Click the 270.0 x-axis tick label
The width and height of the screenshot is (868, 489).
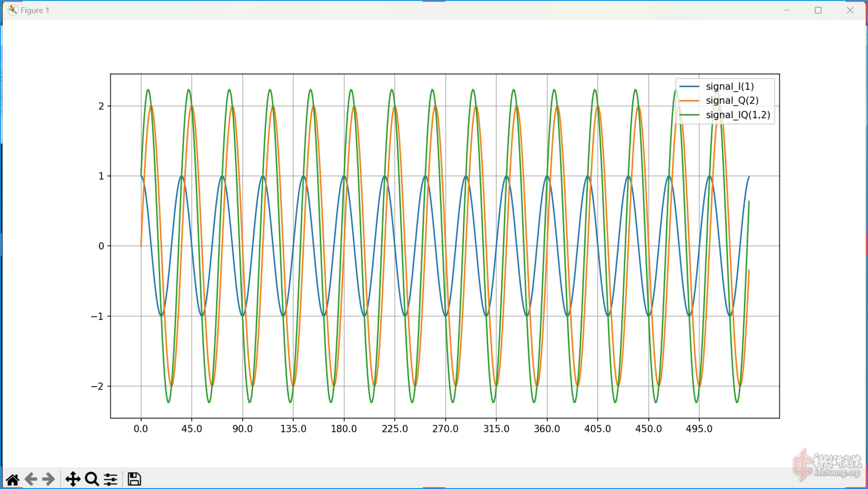(445, 429)
